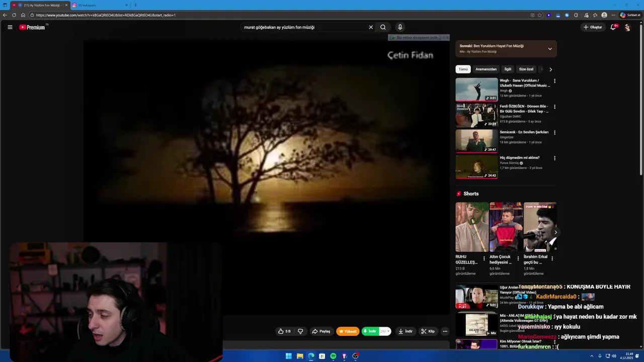644x362 pixels.
Task: Select the Aramanızdan filter chip
Action: point(486,69)
